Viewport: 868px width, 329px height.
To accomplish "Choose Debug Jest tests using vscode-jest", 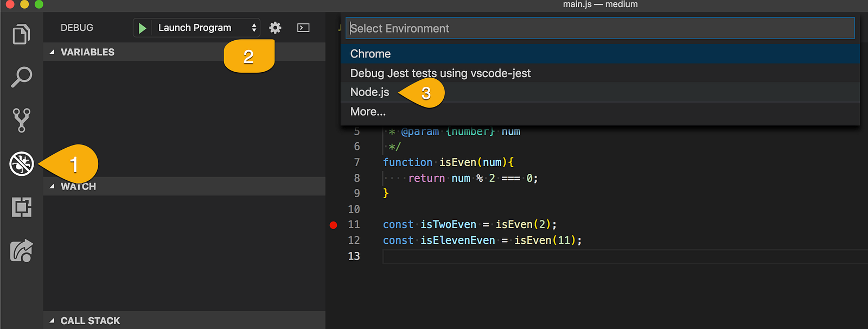I will (x=440, y=73).
